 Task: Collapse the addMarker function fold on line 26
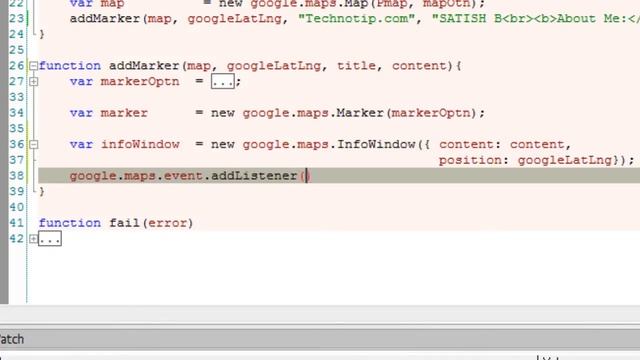coord(33,66)
